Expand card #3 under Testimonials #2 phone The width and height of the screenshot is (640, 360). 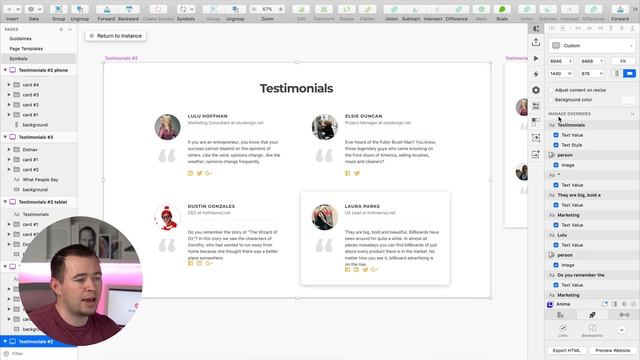[9, 95]
